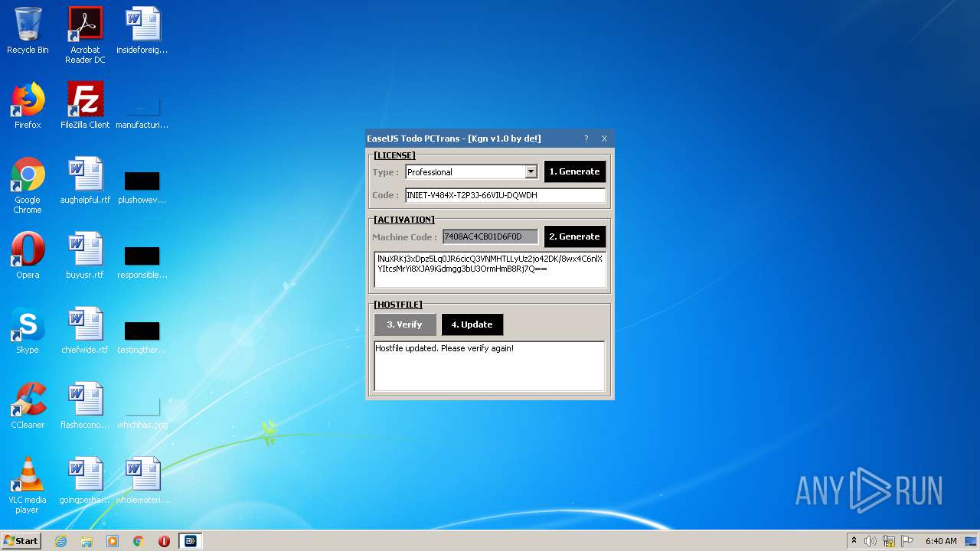Open chiefwide.rtf document icon
The image size is (980, 551).
85,331
